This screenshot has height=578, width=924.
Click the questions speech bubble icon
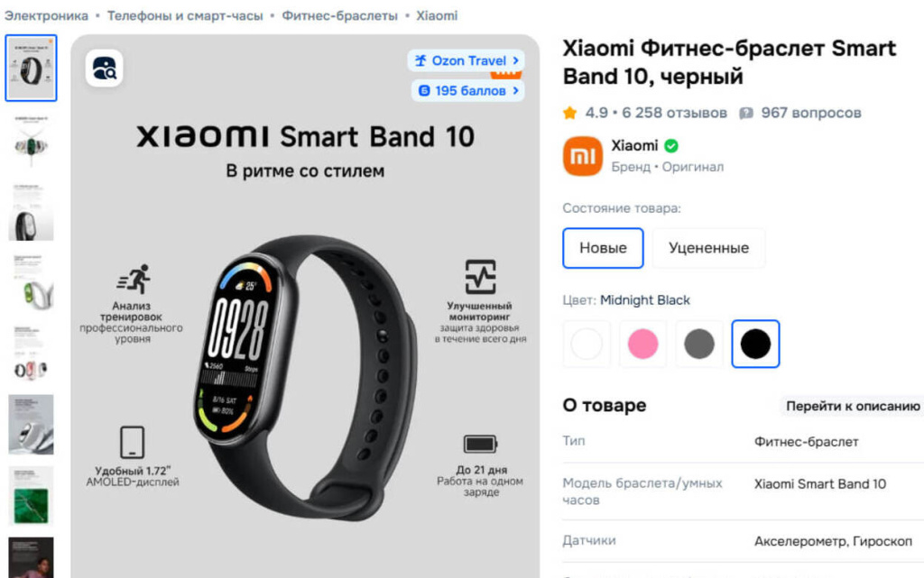[x=746, y=113]
